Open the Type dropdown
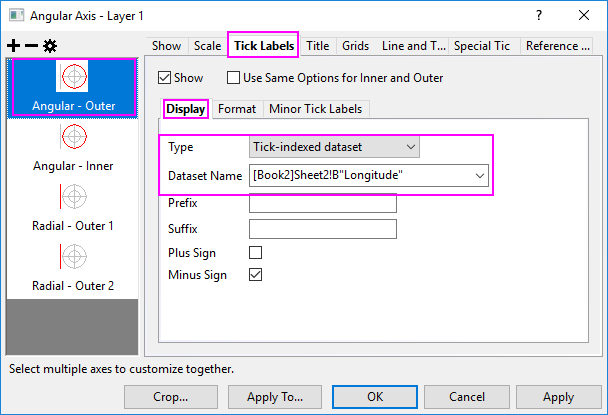 [334, 148]
